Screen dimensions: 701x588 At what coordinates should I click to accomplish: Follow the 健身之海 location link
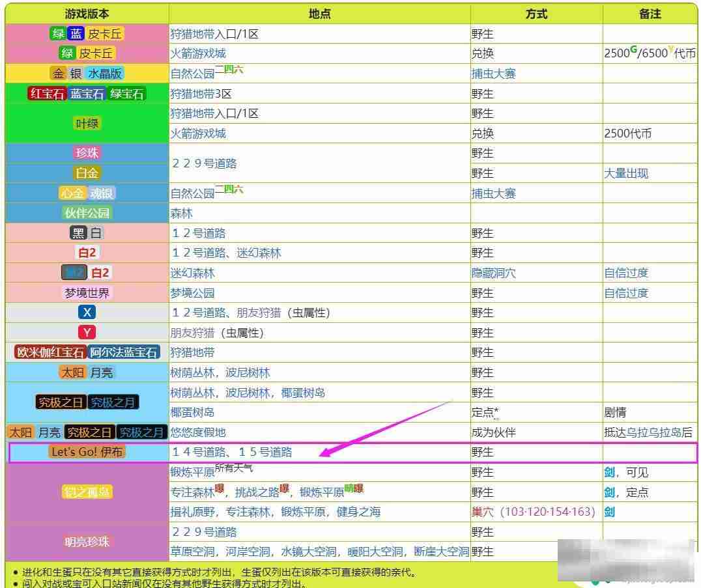click(358, 512)
